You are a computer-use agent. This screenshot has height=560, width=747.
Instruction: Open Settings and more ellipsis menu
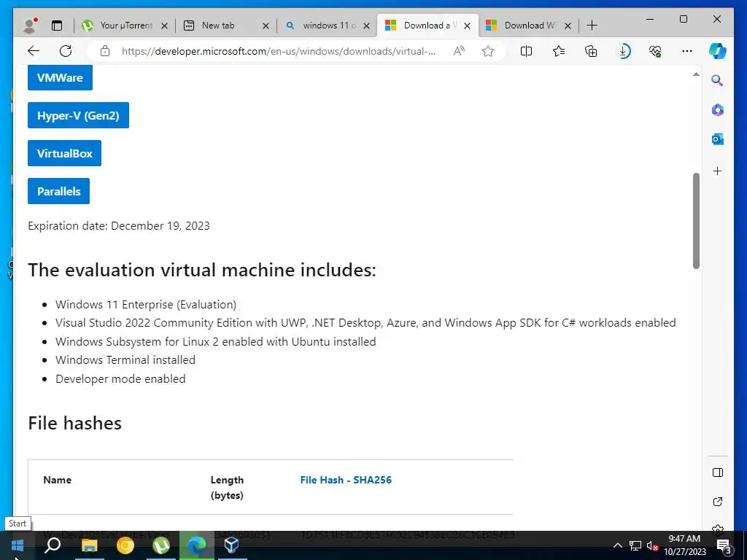pos(687,51)
